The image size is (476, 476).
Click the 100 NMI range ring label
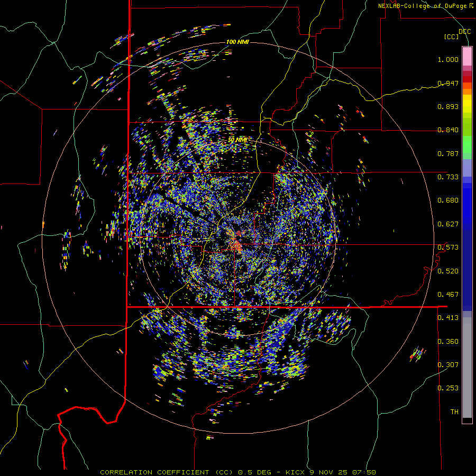click(237, 42)
